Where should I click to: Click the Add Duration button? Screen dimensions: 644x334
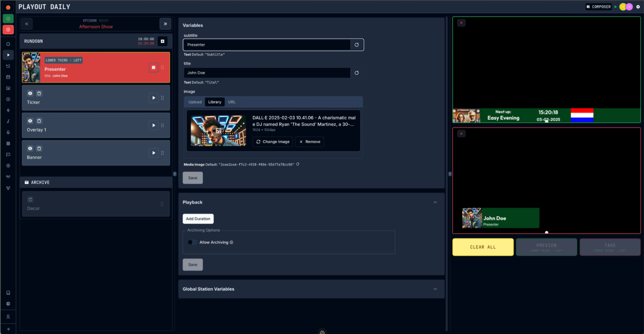pyautogui.click(x=198, y=219)
